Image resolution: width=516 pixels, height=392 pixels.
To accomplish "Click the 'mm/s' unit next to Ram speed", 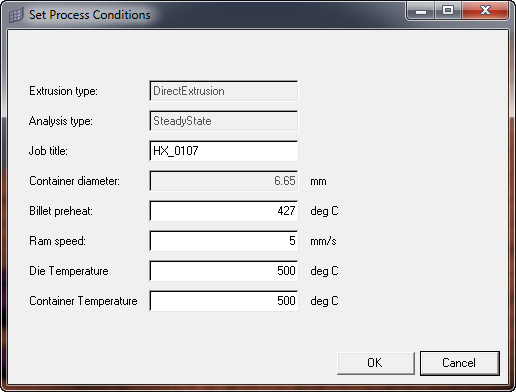I will [323, 241].
